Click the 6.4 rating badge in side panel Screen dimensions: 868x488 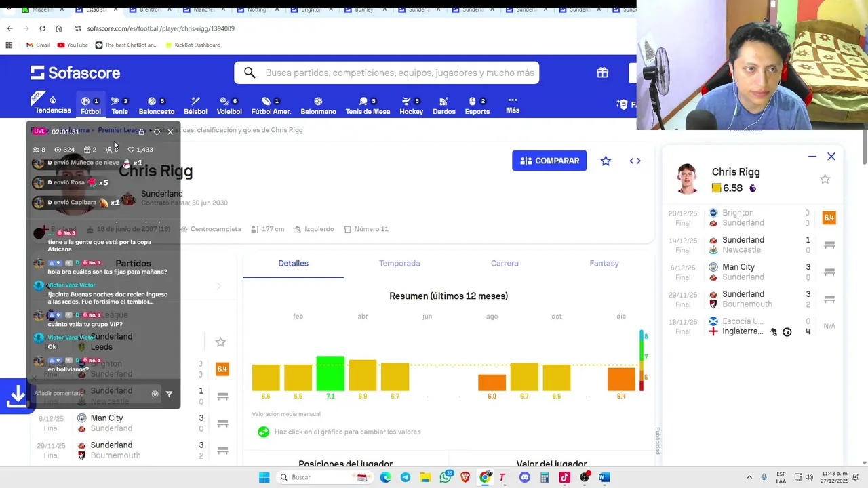click(829, 218)
